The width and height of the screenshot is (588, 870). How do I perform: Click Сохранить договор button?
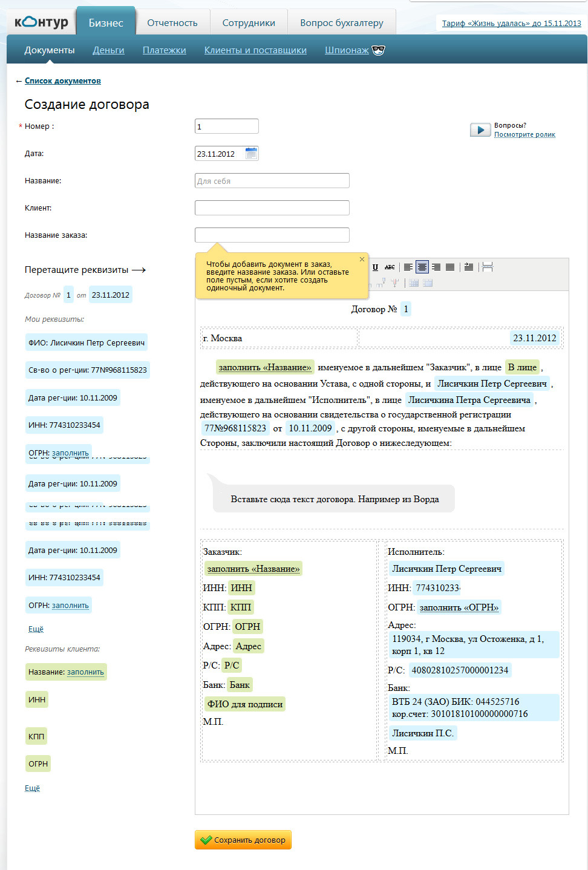tap(243, 840)
